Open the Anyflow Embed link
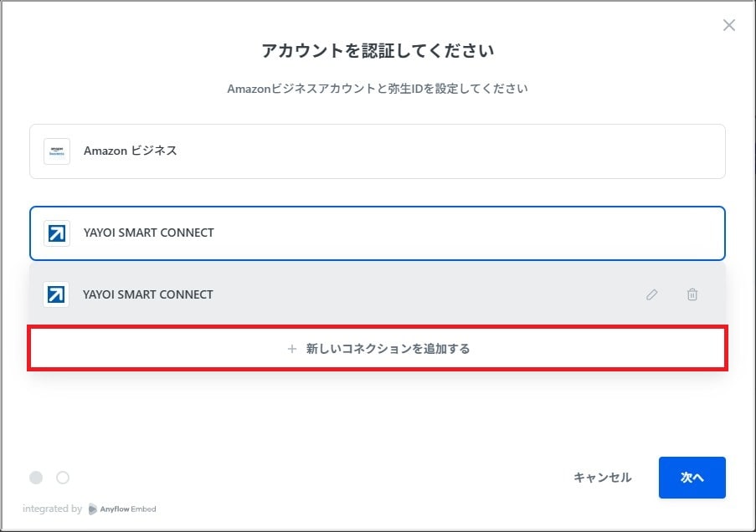Viewport: 756px width, 532px height. pyautogui.click(x=122, y=509)
